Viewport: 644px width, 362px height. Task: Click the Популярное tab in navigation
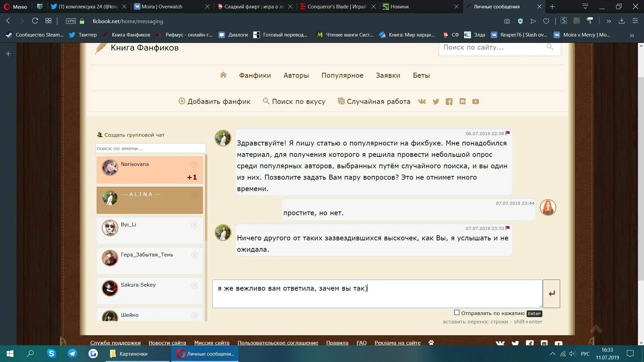click(342, 75)
